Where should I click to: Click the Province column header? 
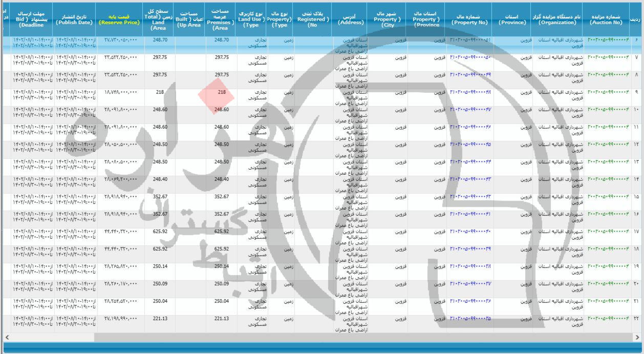pyautogui.click(x=512, y=19)
